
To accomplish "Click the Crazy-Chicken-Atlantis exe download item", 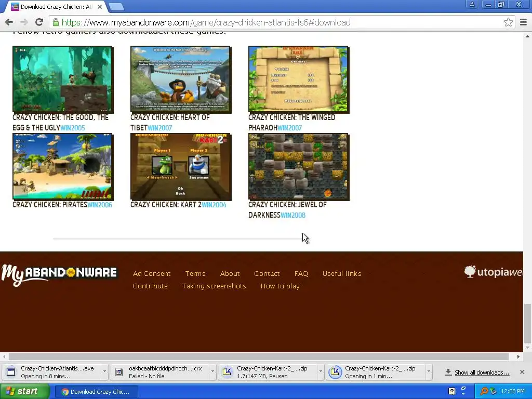I will click(x=51, y=372).
